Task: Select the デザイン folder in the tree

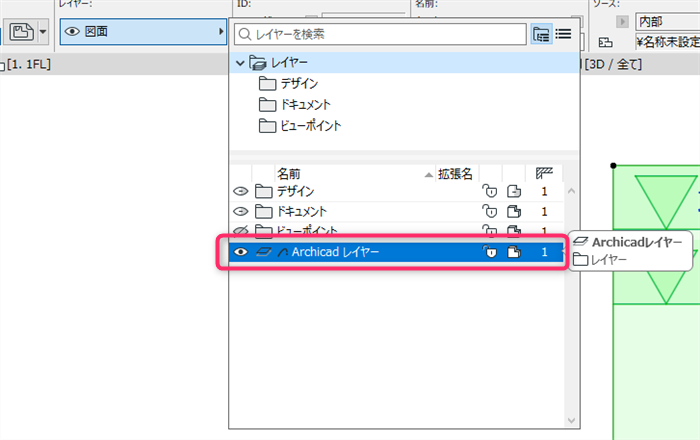Action: 288,83
